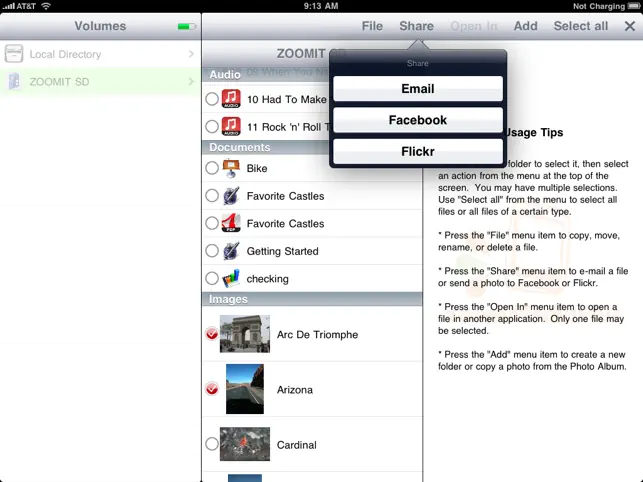Uncheck the Arizona image
Image resolution: width=643 pixels, height=482 pixels.
[x=212, y=388]
